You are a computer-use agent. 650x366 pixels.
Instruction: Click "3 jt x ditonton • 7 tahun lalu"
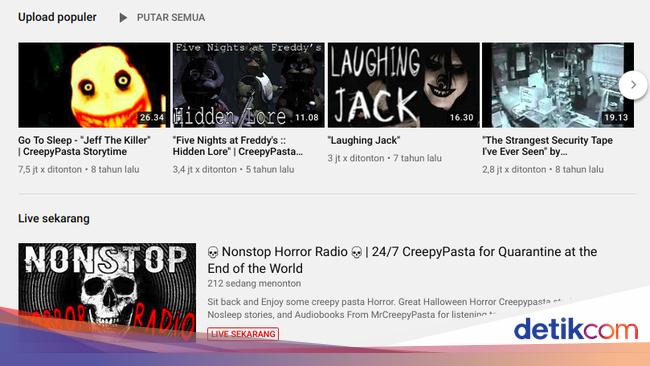pos(385,158)
